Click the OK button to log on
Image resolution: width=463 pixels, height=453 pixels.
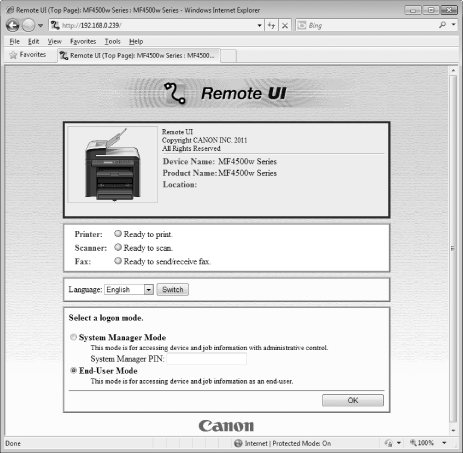pos(353,400)
